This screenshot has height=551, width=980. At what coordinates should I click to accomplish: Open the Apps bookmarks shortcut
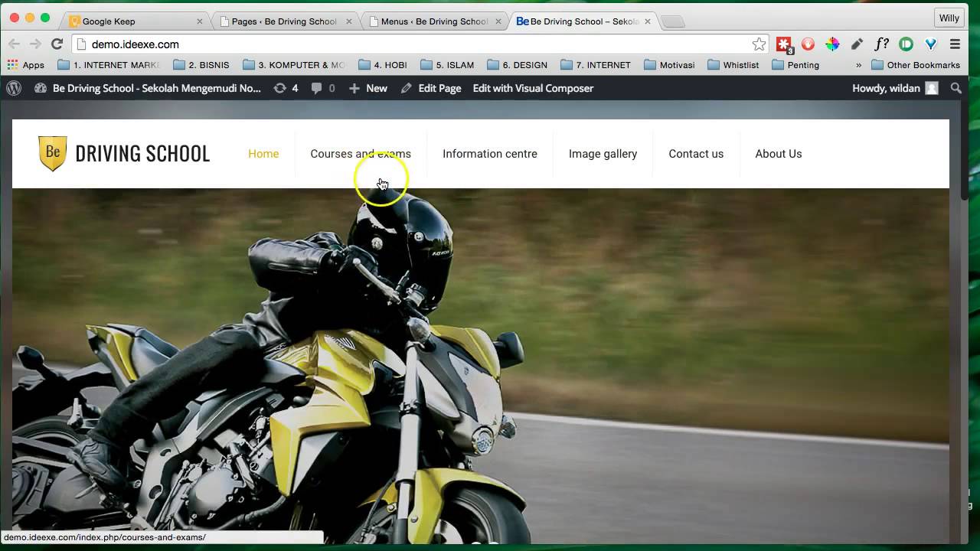point(26,65)
